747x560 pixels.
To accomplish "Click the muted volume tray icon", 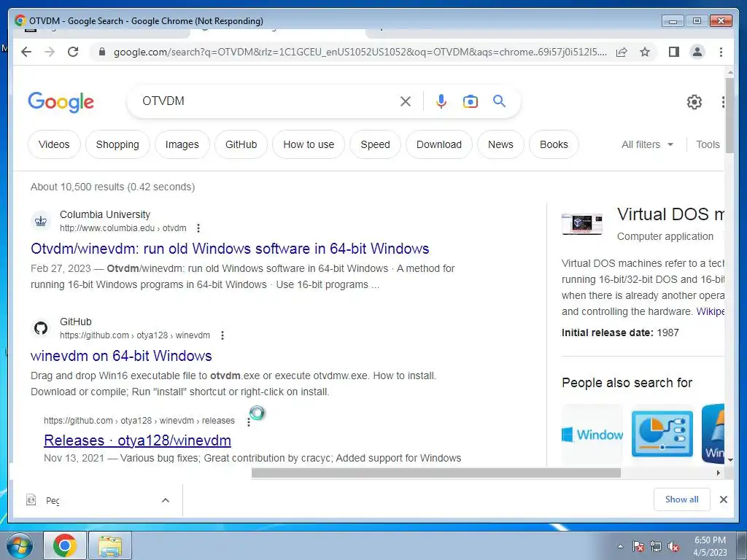I will 673,546.
